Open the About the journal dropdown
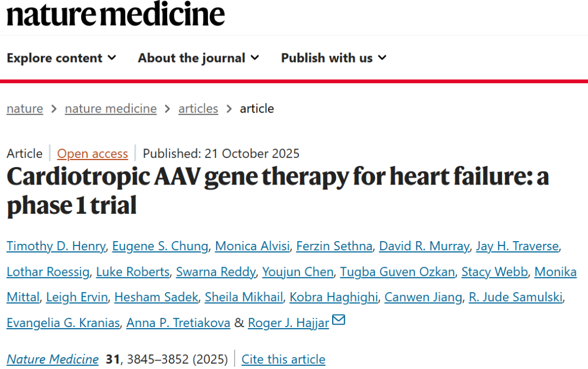588x369 pixels. pyautogui.click(x=198, y=58)
